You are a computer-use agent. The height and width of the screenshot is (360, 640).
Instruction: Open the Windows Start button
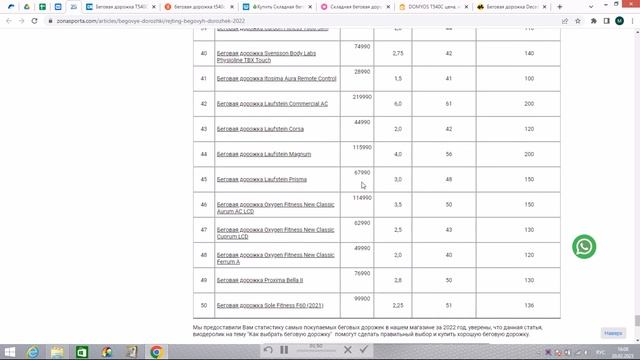[10, 352]
